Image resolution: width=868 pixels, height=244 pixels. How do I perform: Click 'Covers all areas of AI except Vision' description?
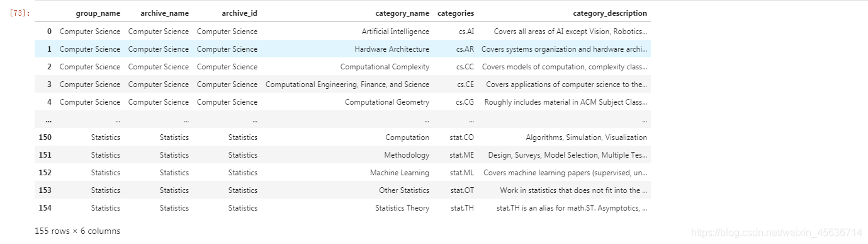tap(570, 32)
